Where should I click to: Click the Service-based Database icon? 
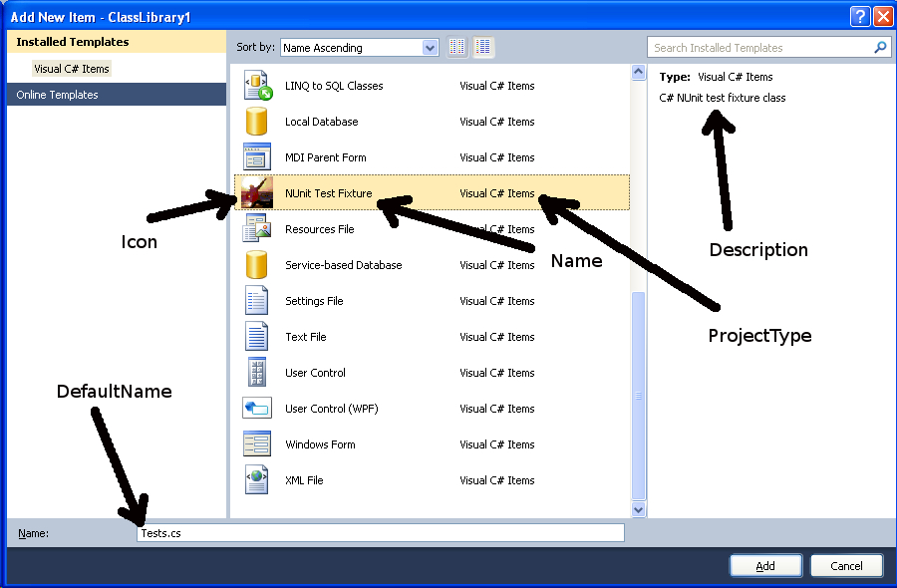(256, 265)
